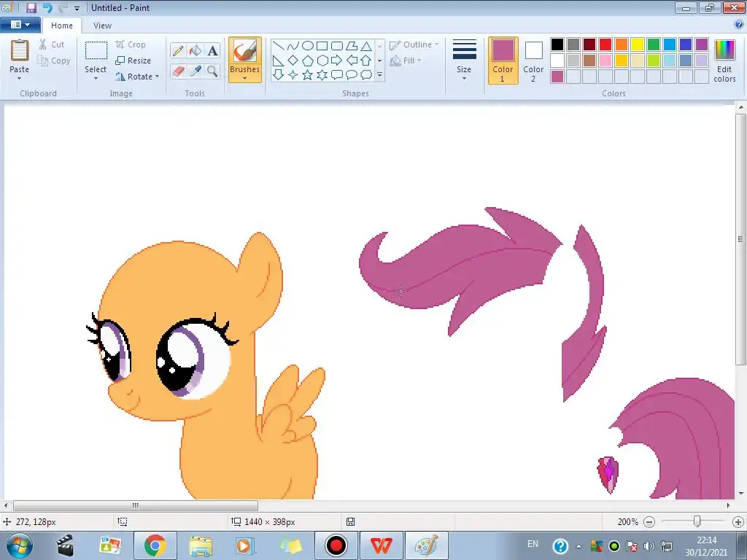Click the Cut button
The image size is (747, 560).
[x=52, y=44]
